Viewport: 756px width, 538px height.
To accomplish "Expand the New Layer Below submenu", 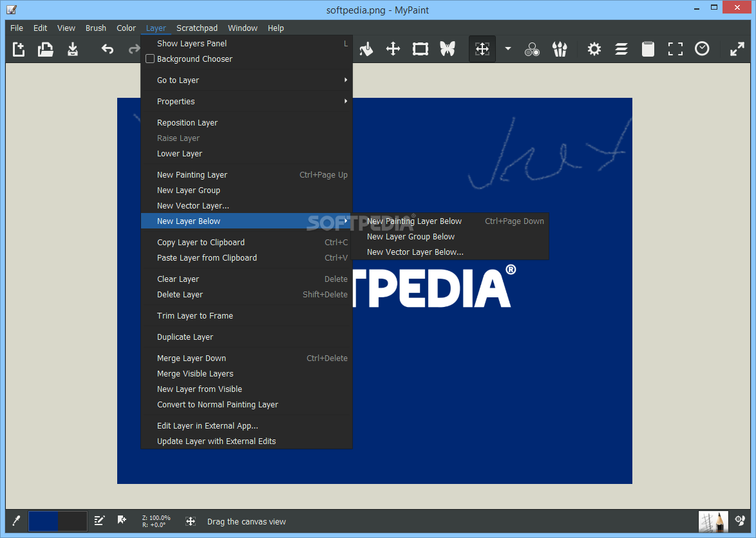I will coord(247,221).
